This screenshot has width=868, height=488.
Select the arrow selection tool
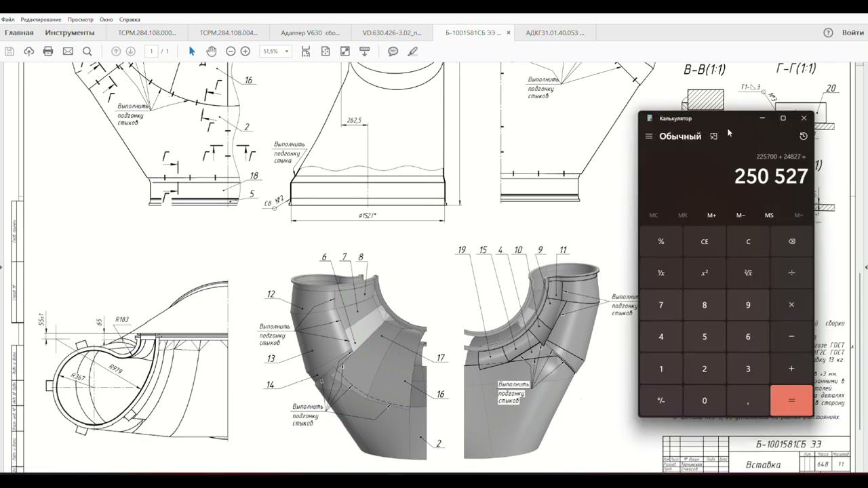192,52
